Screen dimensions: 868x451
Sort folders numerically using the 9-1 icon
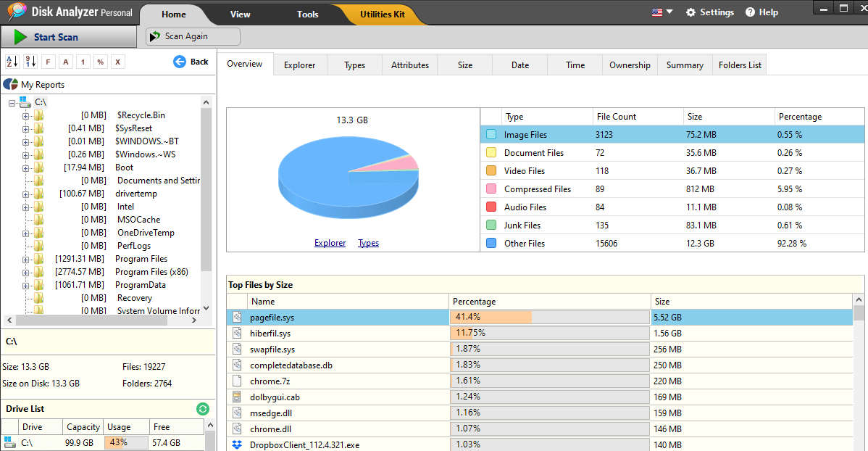(x=30, y=62)
